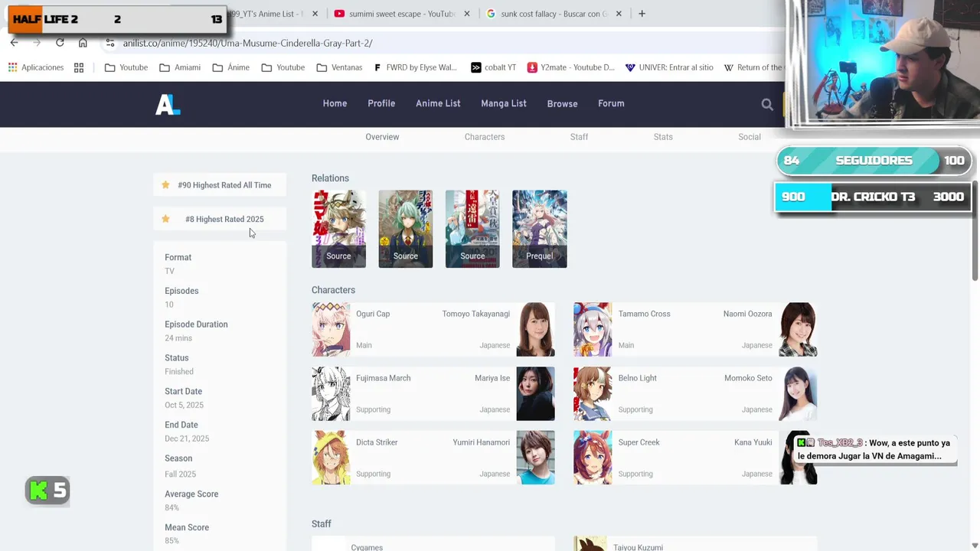This screenshot has width=980, height=551.
Task: Open the Manga List nav item
Action: 504,103
